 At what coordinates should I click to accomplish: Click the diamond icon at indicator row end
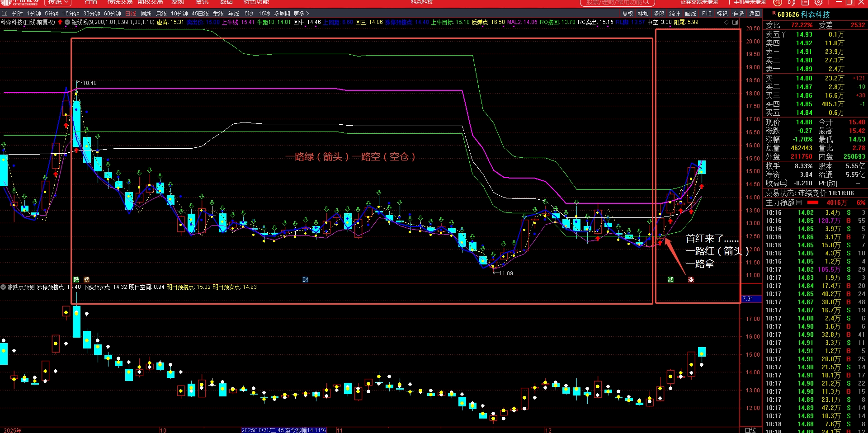727,22
